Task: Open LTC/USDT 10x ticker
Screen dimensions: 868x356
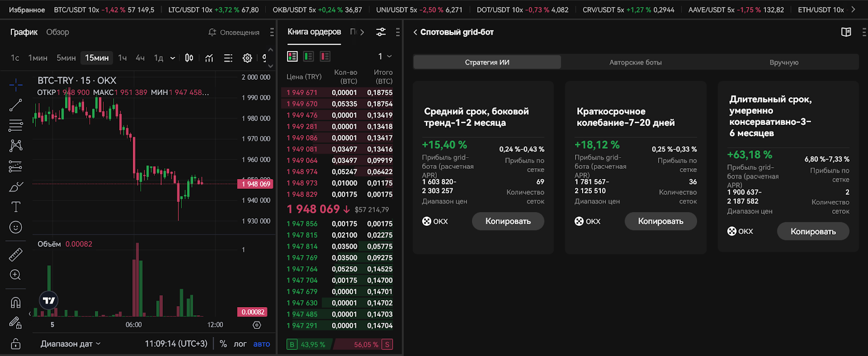Action: [x=213, y=10]
